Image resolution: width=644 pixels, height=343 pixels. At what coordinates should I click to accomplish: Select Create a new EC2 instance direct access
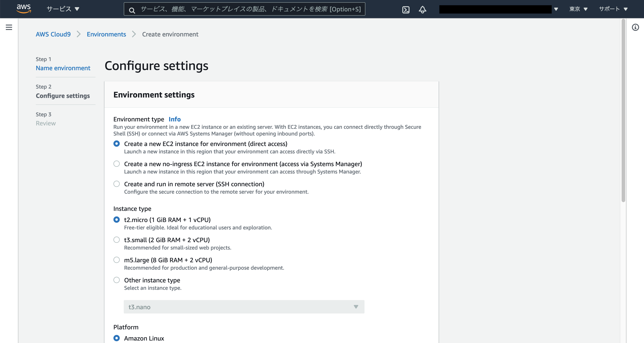pos(117,144)
